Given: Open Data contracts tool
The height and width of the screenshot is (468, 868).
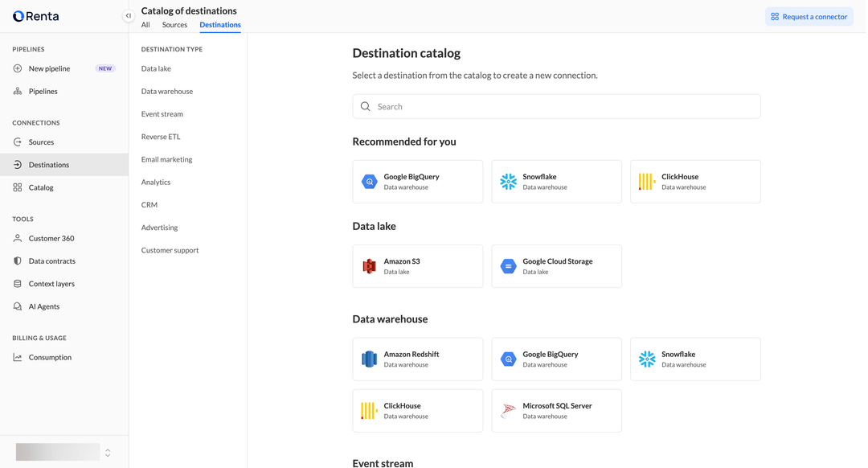Looking at the screenshot, I should coord(64,261).
